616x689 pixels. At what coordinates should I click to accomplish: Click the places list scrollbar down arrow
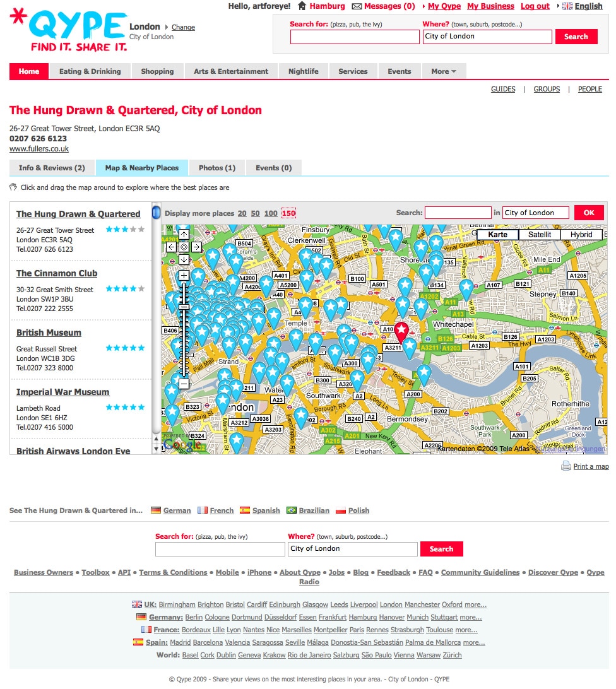click(156, 449)
